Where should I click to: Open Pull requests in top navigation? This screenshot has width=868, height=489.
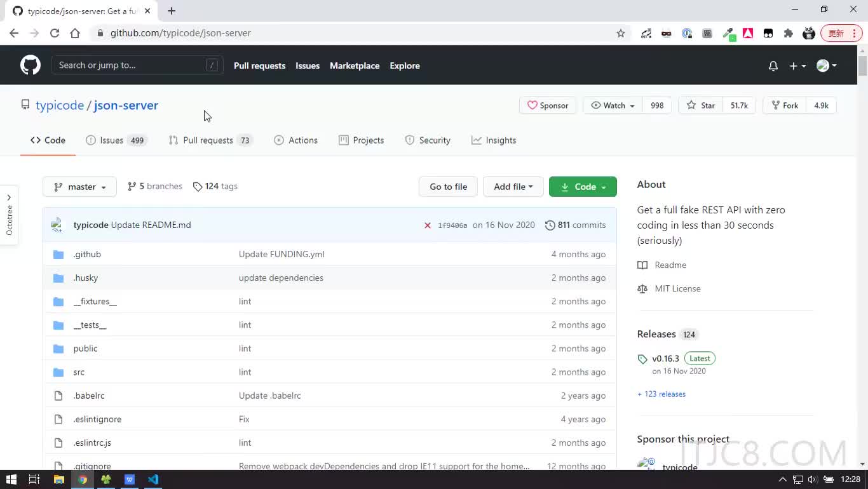[259, 65]
